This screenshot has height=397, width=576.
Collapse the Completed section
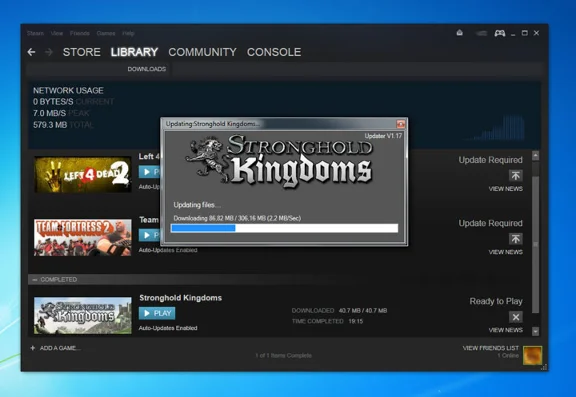(x=35, y=280)
